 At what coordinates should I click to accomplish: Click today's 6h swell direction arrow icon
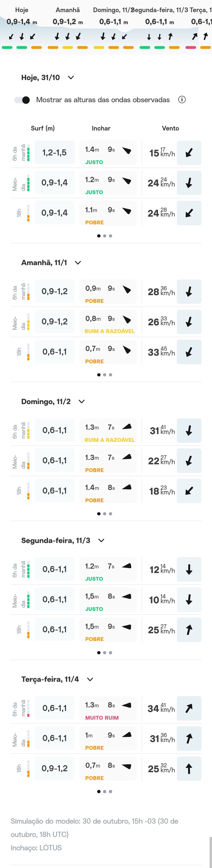127,150
